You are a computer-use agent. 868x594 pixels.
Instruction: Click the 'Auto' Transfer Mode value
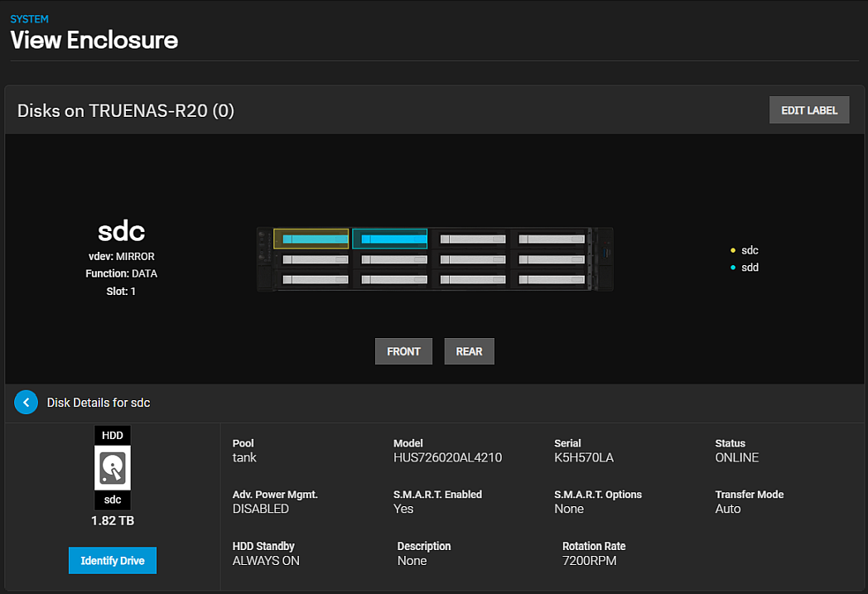(728, 509)
